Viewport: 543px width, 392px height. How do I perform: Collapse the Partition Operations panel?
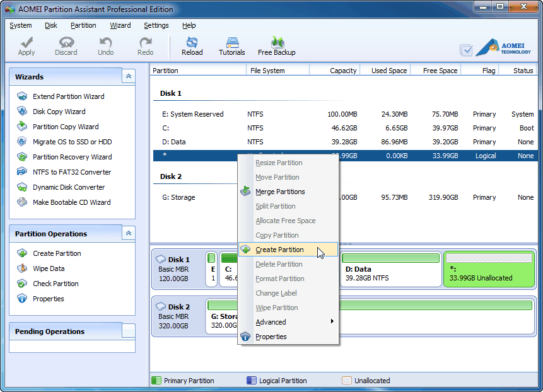tap(129, 233)
